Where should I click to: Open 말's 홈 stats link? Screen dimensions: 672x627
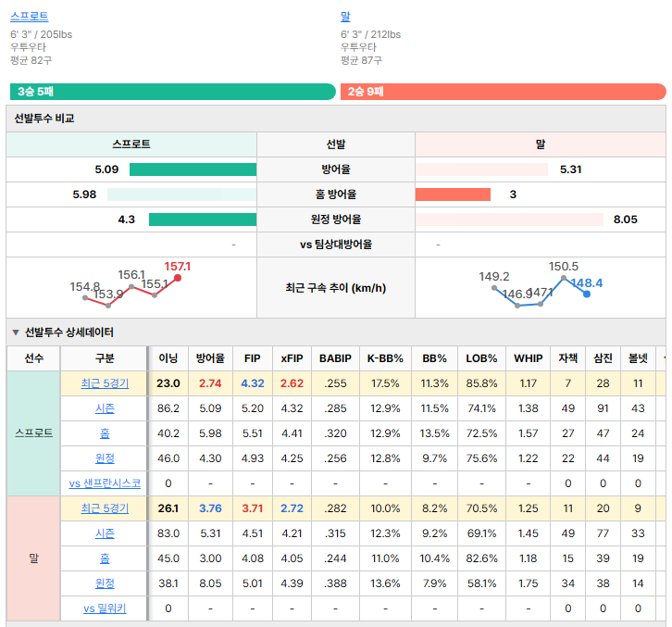pos(105,558)
